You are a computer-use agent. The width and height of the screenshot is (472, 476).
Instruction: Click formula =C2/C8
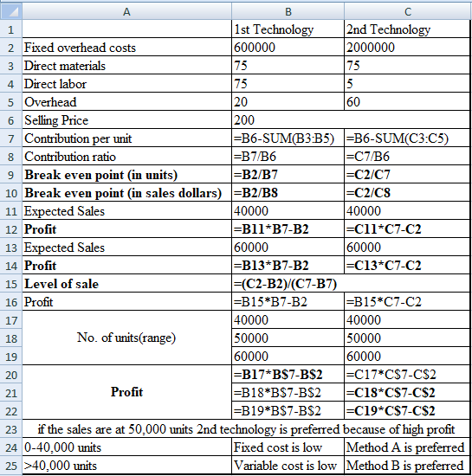407,193
